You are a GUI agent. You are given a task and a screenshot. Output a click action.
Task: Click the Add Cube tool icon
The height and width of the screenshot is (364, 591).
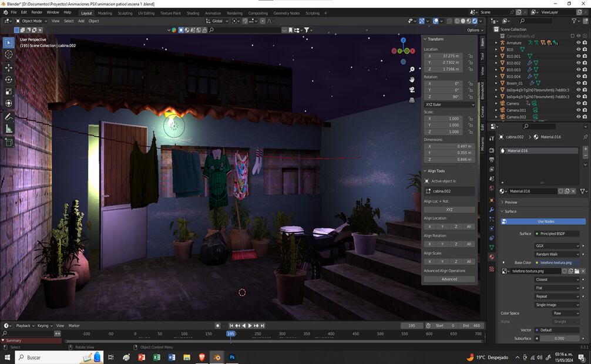[9, 142]
